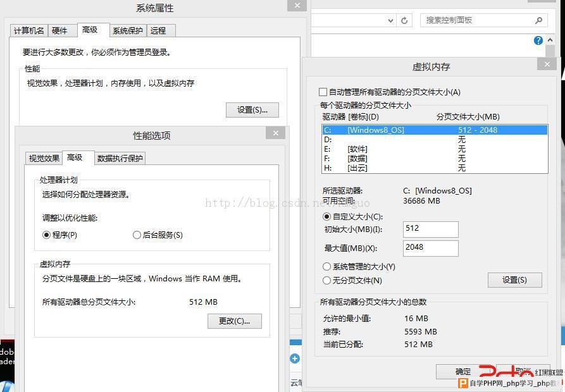Image resolution: width=565 pixels, height=392 pixels.
Task: Close the 虚拟内存 dialog
Action: (x=547, y=64)
